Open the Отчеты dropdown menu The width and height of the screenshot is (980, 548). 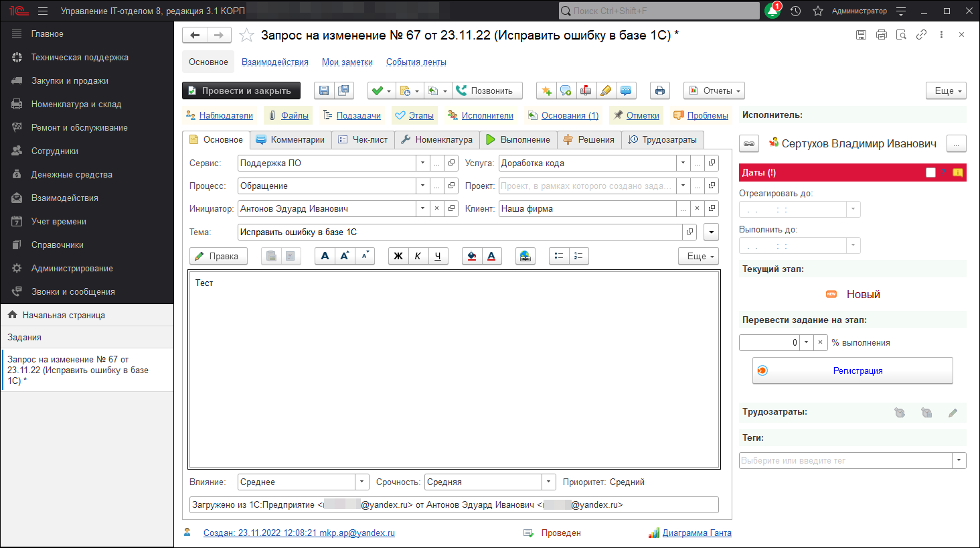tap(714, 91)
